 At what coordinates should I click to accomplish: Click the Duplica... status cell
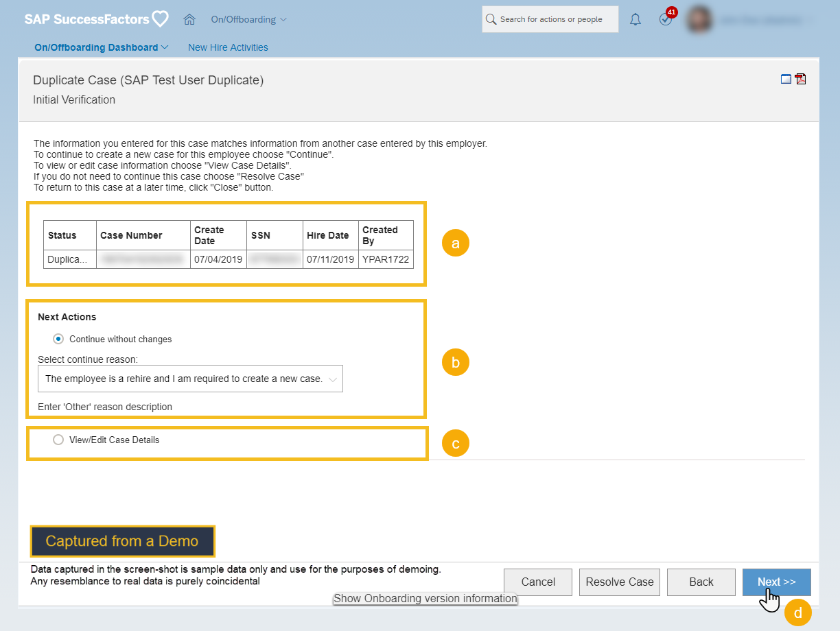(x=70, y=259)
